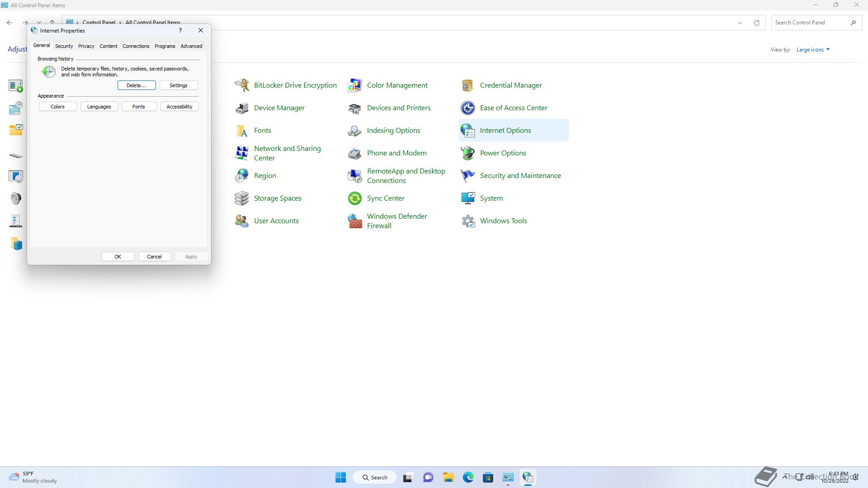
Task: Open Color Management icon
Action: tap(355, 85)
